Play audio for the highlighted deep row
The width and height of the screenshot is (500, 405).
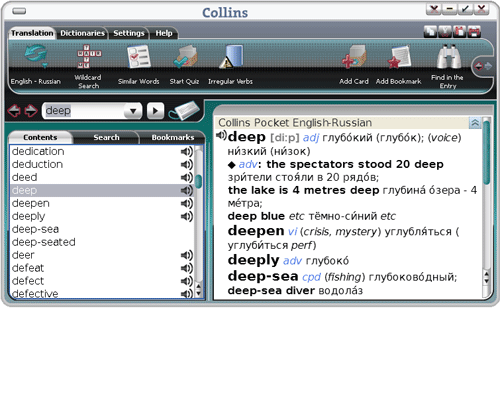tap(187, 191)
